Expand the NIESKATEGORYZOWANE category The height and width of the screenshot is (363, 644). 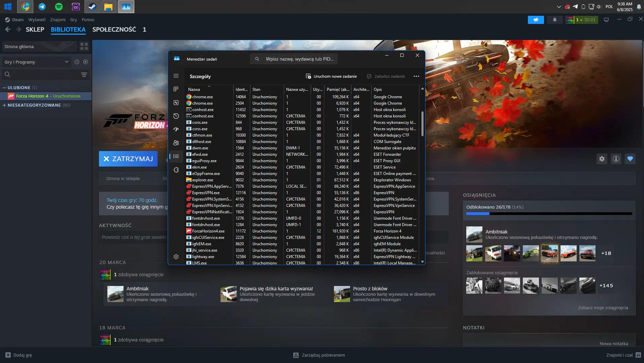pyautogui.click(x=4, y=105)
